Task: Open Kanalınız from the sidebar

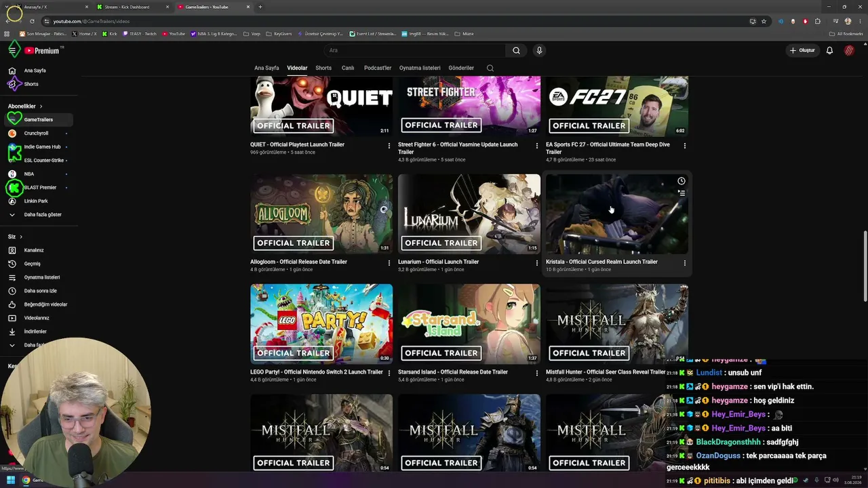Action: [x=39, y=250]
